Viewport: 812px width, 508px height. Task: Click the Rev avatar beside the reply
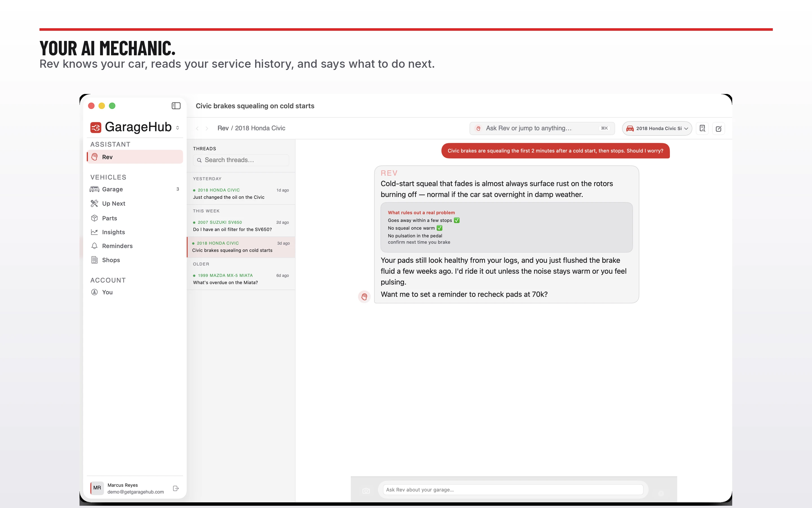(364, 297)
